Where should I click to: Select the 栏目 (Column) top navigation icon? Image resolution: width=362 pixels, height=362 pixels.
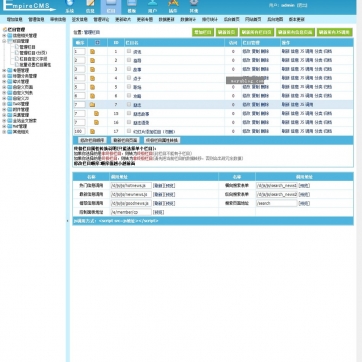click(x=111, y=6)
